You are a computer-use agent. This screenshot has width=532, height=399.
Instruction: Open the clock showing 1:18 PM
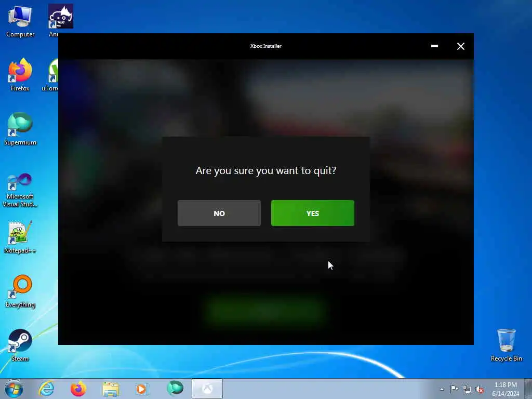click(506, 389)
